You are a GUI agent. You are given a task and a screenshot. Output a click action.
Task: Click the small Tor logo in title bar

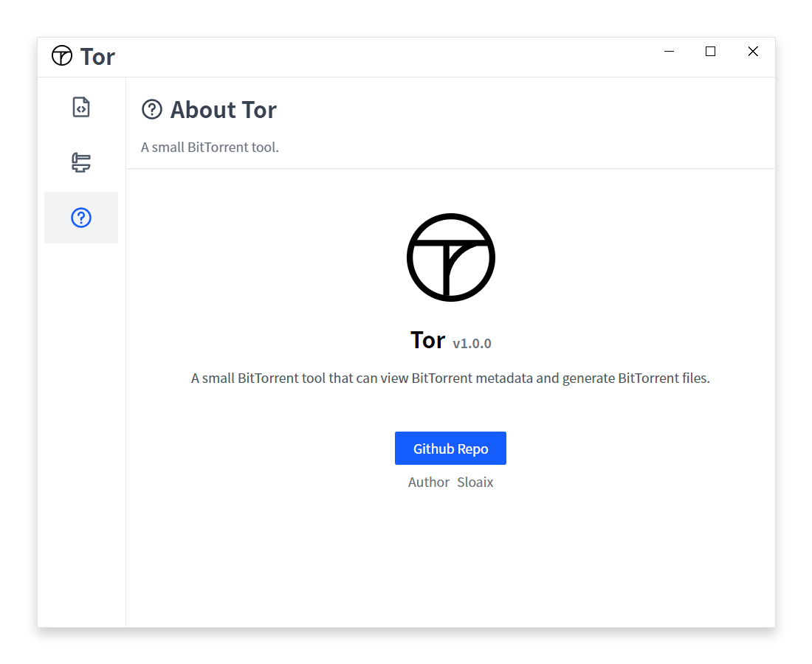click(61, 56)
